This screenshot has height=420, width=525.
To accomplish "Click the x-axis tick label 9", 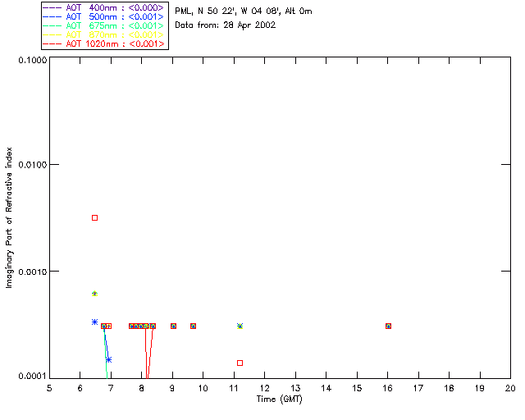I will tap(172, 388).
